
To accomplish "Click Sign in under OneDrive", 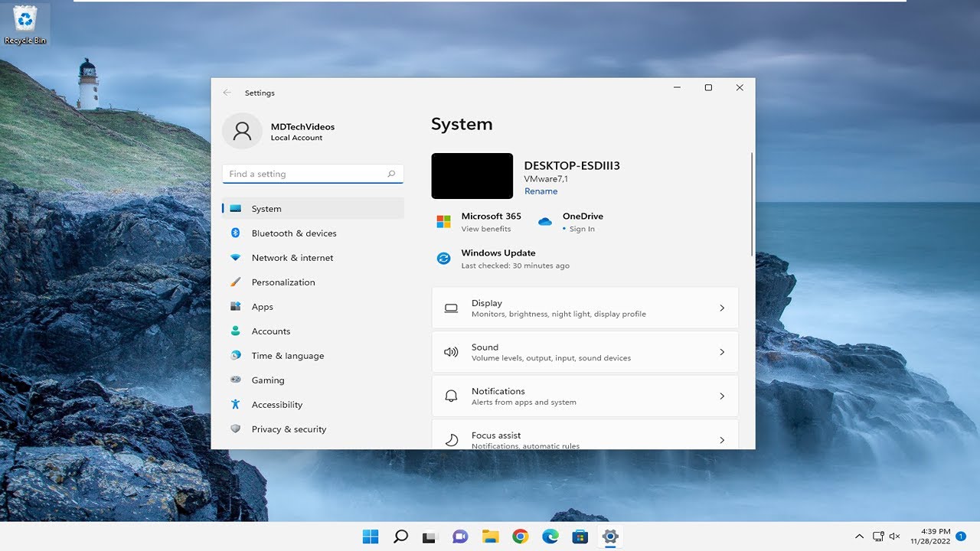I will (x=582, y=229).
